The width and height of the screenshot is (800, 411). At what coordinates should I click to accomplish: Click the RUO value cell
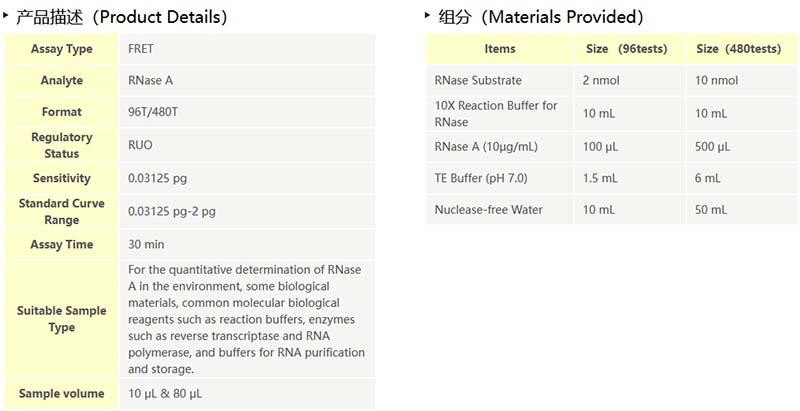pyautogui.click(x=141, y=145)
